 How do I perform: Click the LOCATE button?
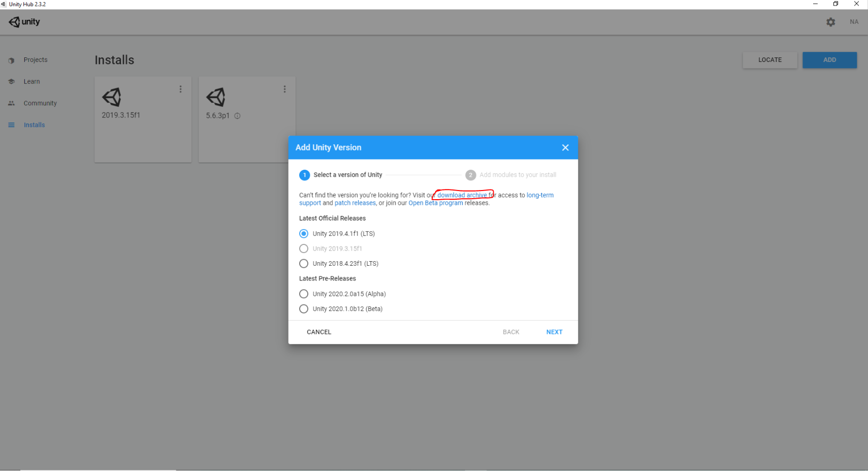tap(770, 60)
